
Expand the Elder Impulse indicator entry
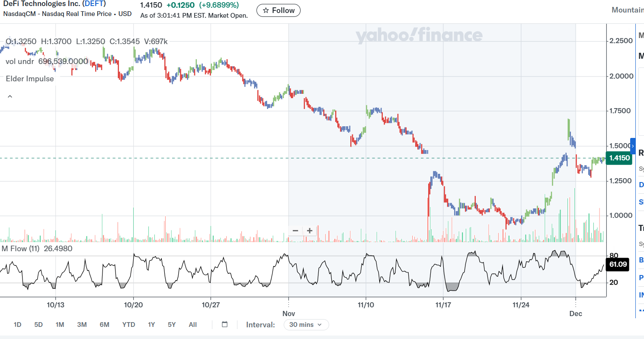coord(30,79)
